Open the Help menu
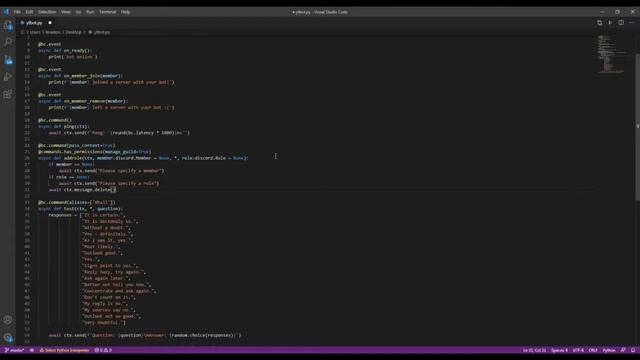The image size is (640, 360). [125, 12]
